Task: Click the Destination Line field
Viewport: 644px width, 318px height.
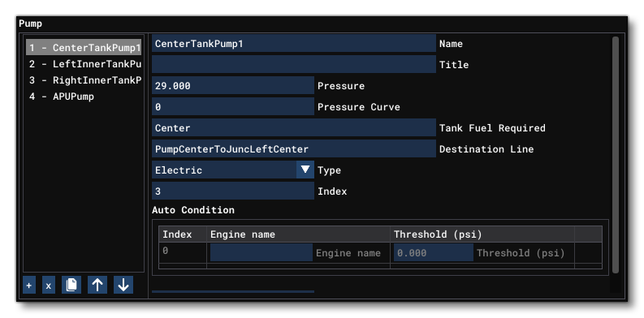Action: click(294, 149)
